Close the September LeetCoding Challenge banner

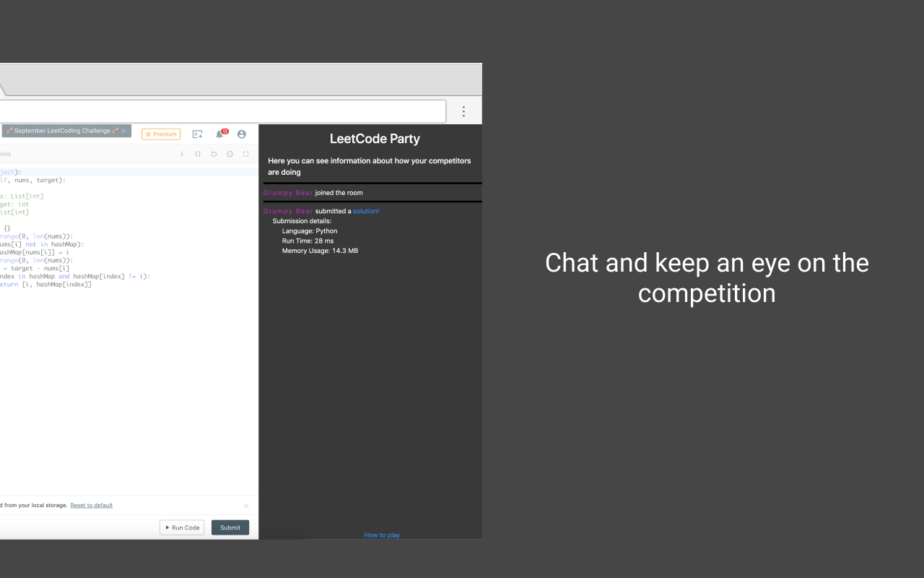[123, 131]
